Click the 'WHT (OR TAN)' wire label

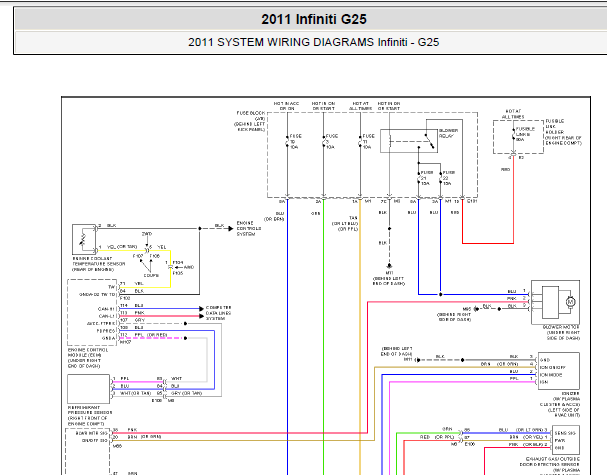click(135, 393)
